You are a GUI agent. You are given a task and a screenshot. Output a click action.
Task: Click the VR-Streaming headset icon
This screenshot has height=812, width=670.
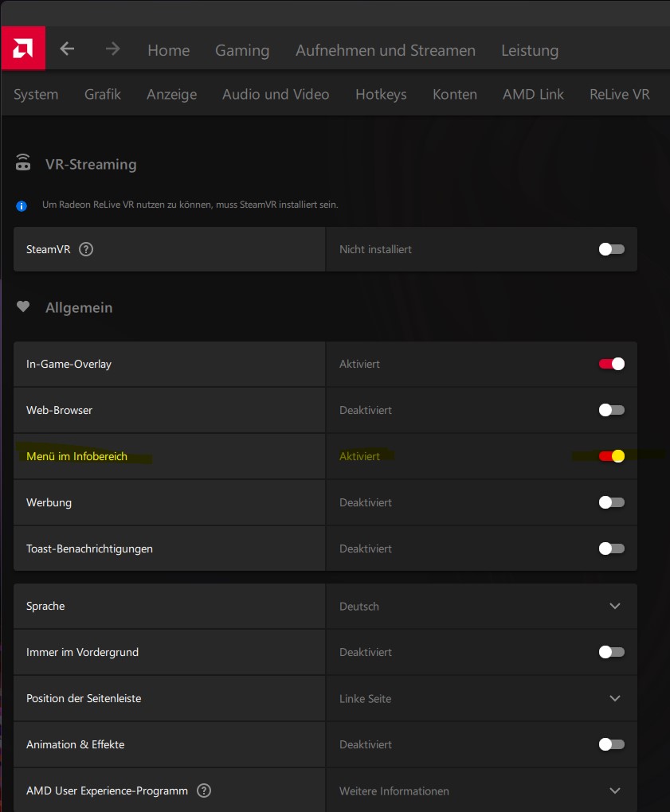click(23, 164)
